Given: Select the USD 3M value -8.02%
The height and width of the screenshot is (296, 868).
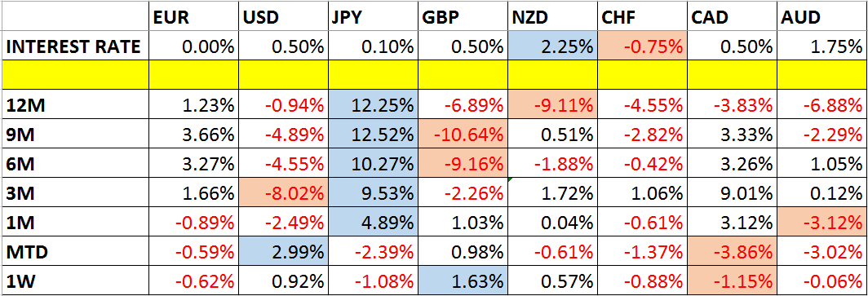Looking at the screenshot, I should (x=283, y=192).
